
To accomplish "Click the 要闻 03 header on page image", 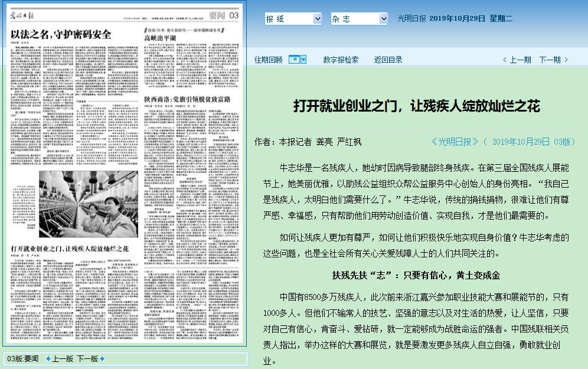I will click(x=224, y=15).
